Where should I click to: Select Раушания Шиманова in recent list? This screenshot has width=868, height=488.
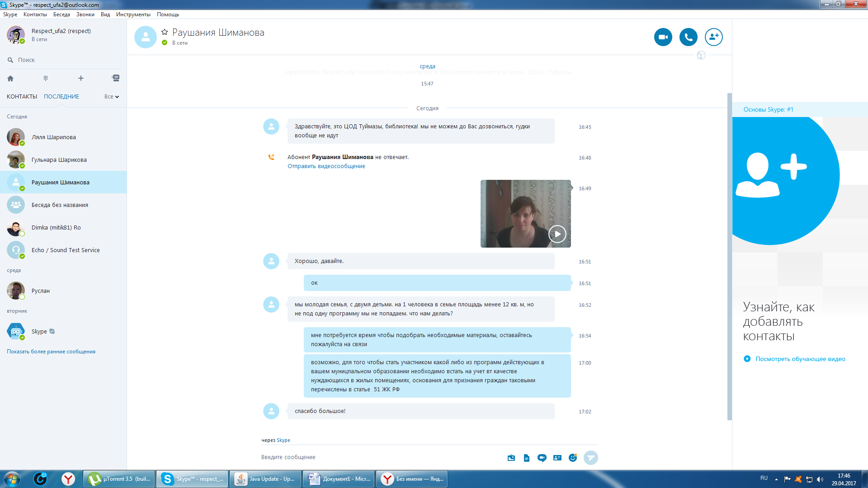coord(63,183)
